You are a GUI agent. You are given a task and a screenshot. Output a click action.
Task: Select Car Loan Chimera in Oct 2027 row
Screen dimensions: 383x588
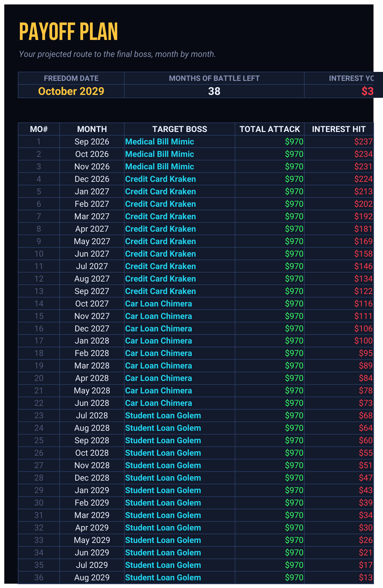click(x=158, y=304)
